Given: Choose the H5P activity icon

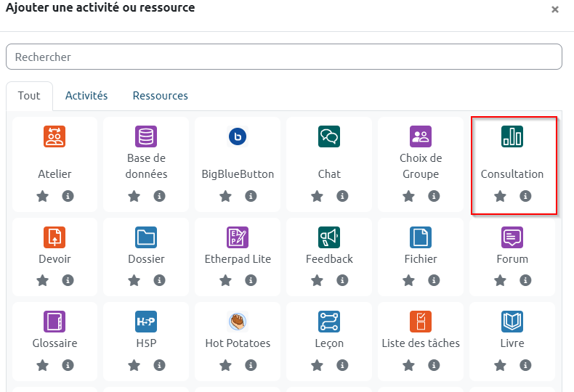Looking at the screenshot, I should pyautogui.click(x=146, y=322).
